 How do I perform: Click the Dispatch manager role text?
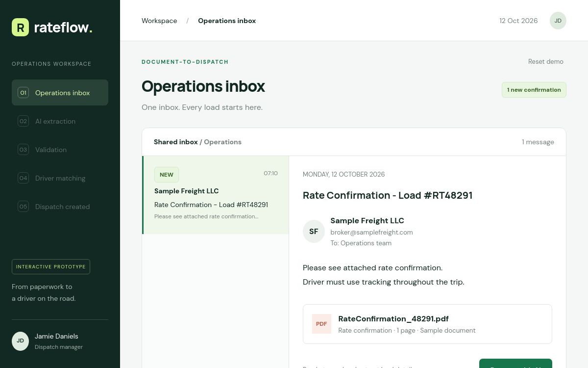59,347
